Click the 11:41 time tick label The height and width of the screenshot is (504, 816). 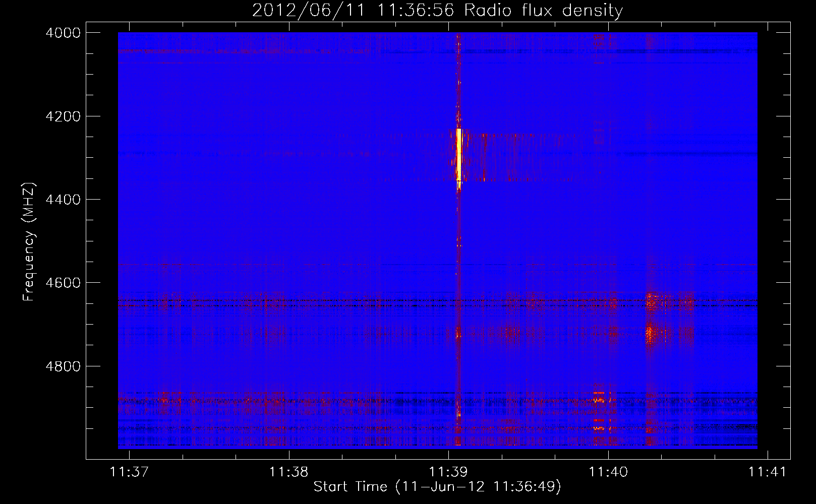767,472
